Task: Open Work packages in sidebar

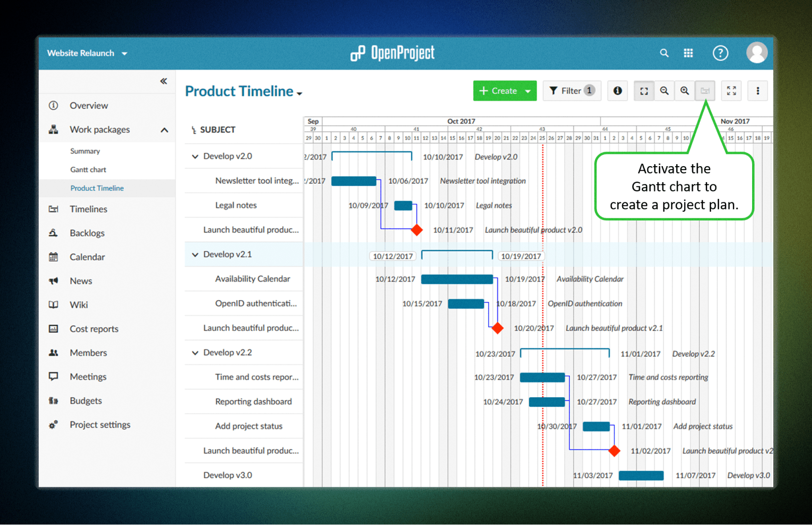Action: [100, 129]
